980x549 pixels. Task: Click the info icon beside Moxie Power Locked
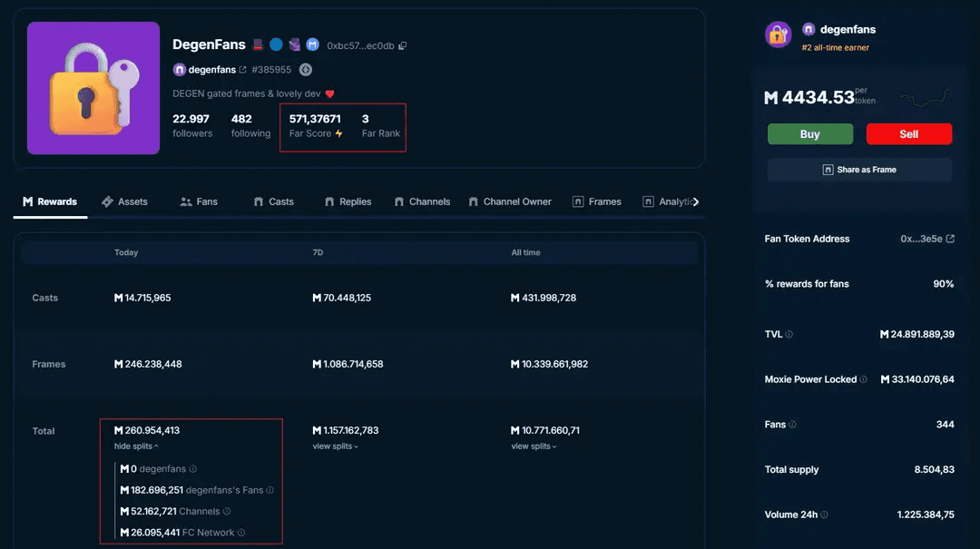[863, 379]
